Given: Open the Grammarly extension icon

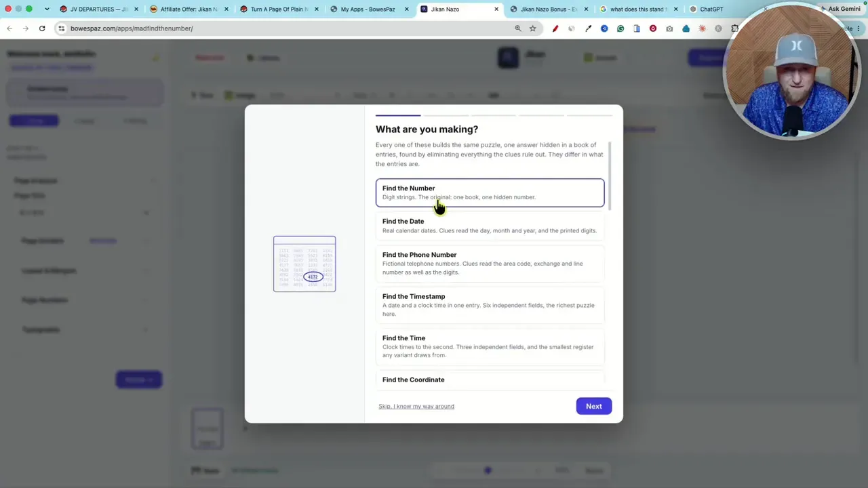Looking at the screenshot, I should [620, 28].
